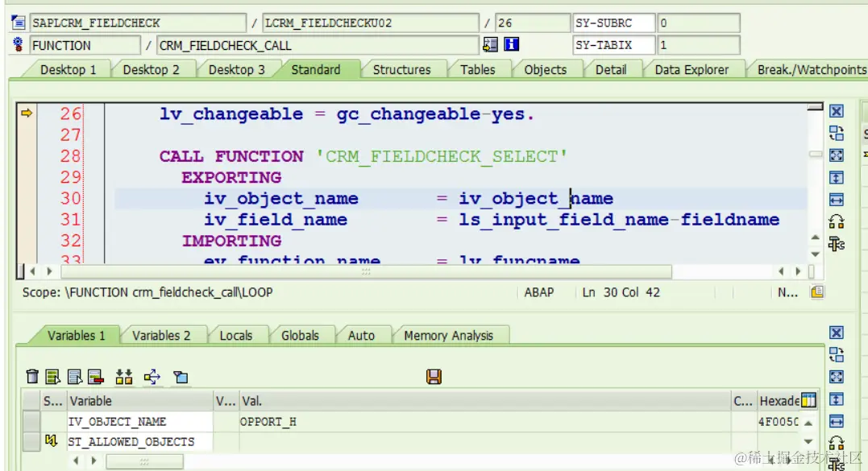This screenshot has height=471, width=868.
Task: Select the ST_ALLOWED_OBJECTS row selector
Action: coord(31,441)
